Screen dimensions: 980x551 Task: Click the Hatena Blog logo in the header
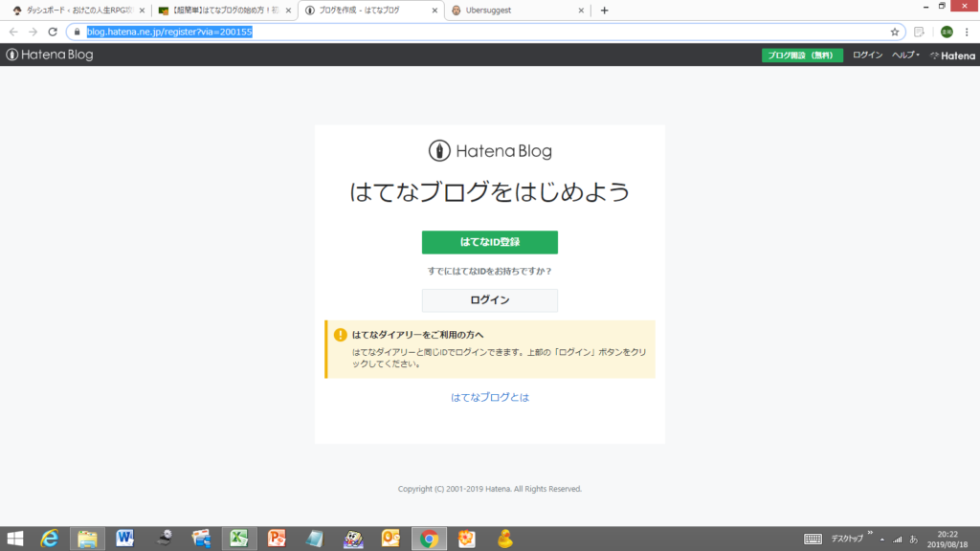click(50, 55)
